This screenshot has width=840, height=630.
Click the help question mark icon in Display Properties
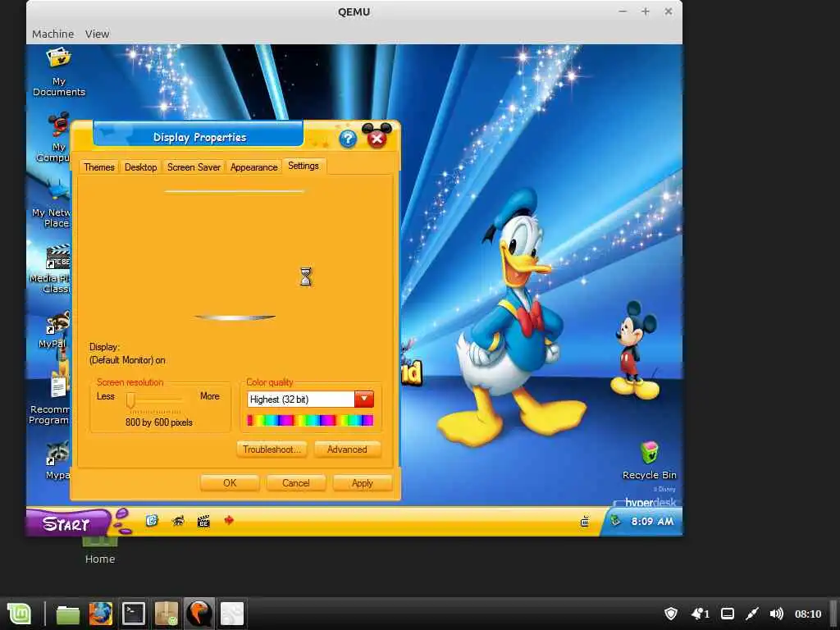[x=348, y=139]
